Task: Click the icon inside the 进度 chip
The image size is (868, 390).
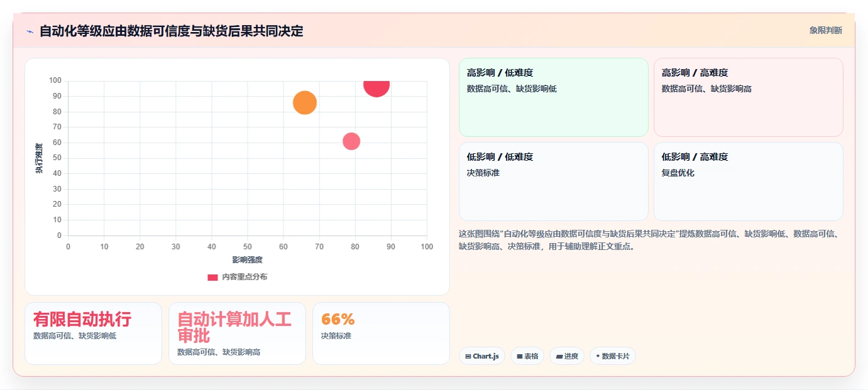Action: coord(559,356)
